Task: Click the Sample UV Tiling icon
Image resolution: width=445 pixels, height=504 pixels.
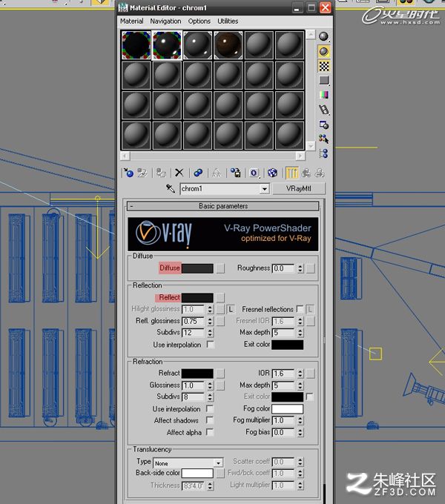Action: pyautogui.click(x=324, y=80)
